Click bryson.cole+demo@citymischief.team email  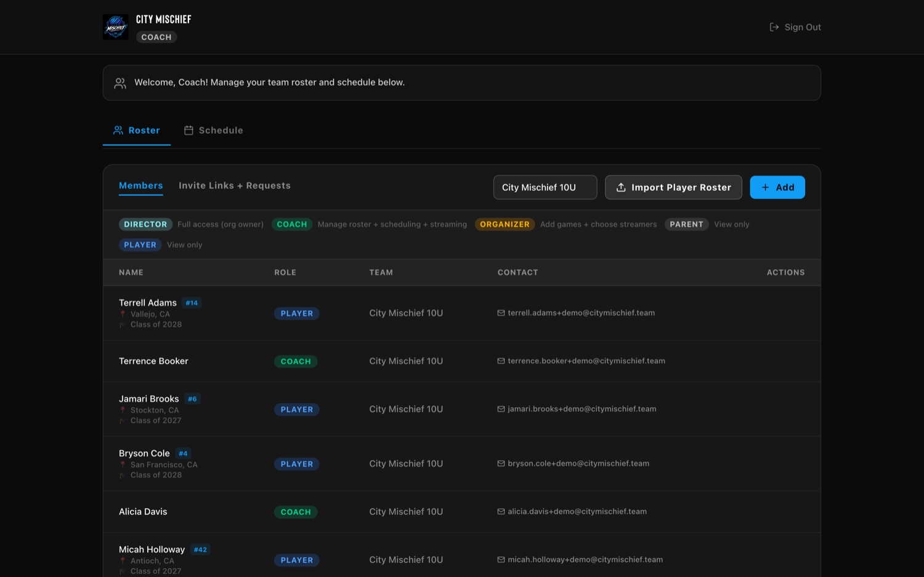click(578, 464)
